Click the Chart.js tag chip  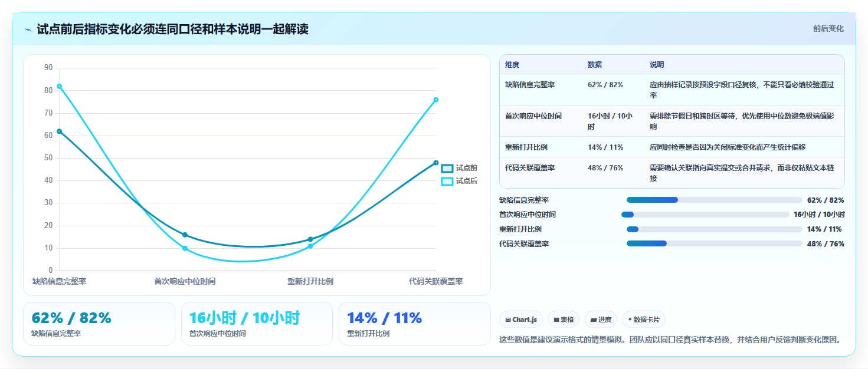click(x=521, y=319)
